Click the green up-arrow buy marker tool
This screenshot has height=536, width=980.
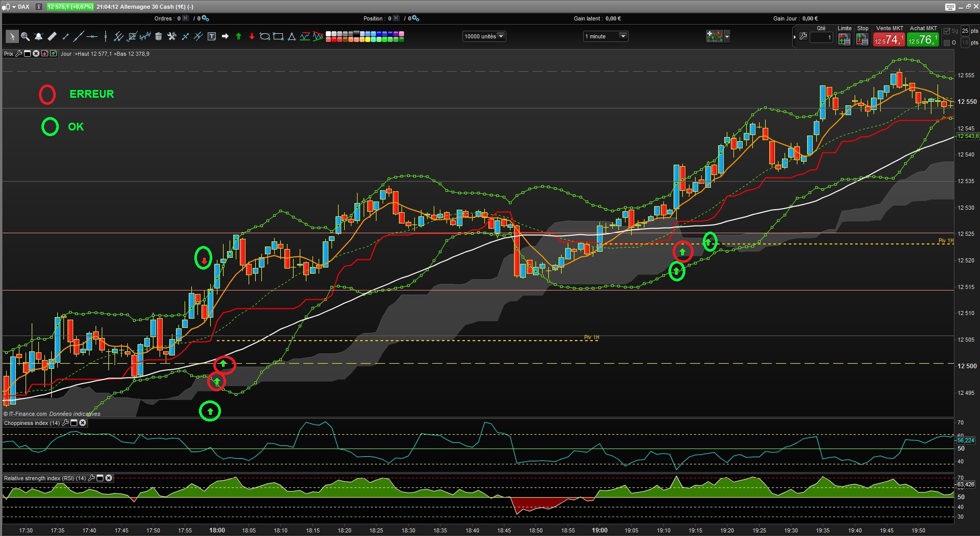click(x=238, y=36)
